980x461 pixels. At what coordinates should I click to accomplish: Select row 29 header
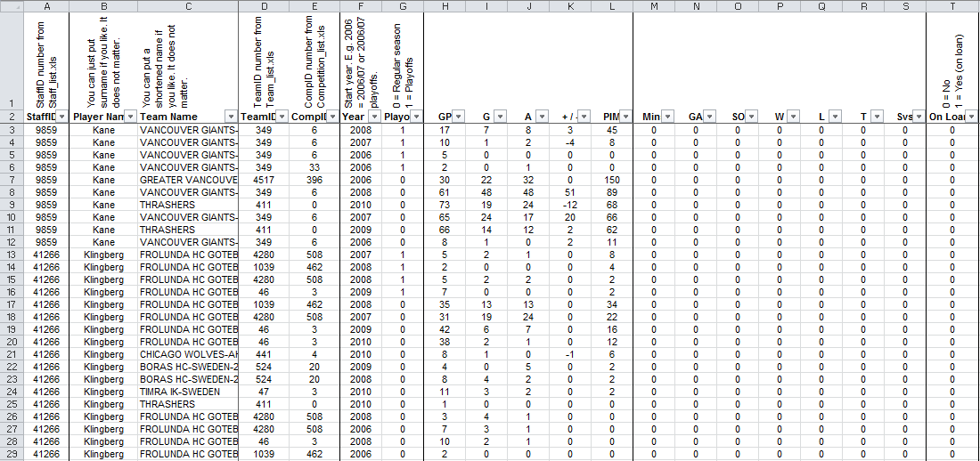click(12, 454)
